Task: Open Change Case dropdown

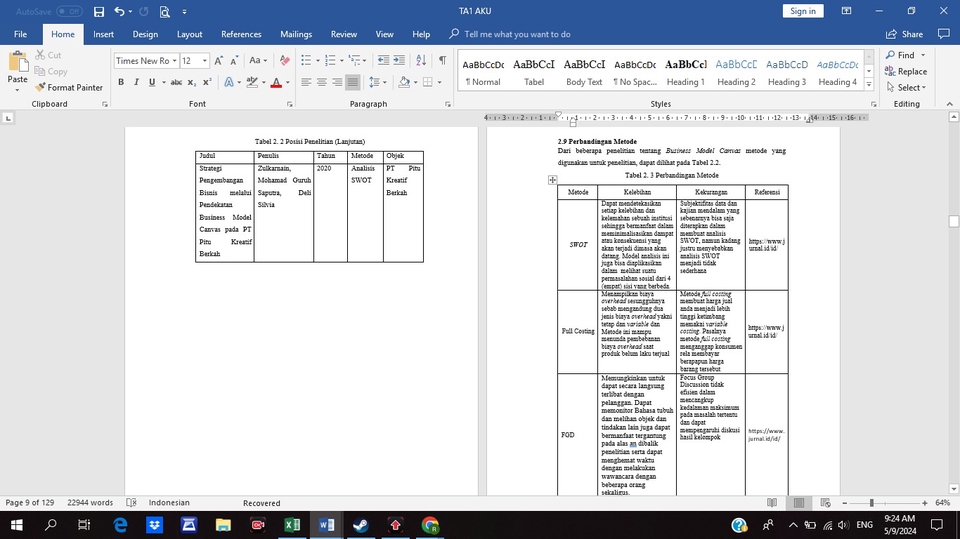Action: click(x=258, y=61)
